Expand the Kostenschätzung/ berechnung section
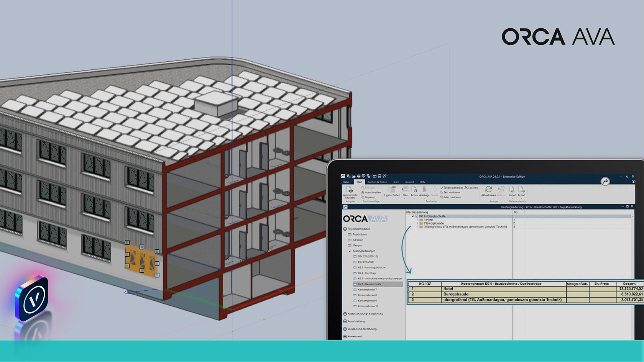This screenshot has height=362, width=644. (x=345, y=314)
